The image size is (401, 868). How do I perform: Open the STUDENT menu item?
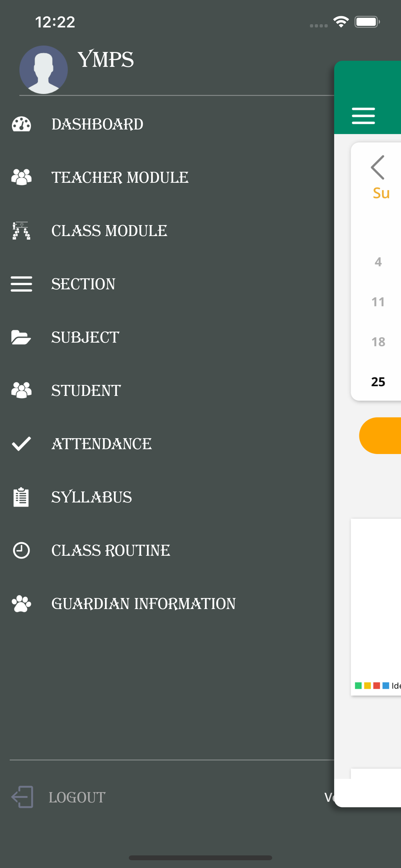point(86,390)
